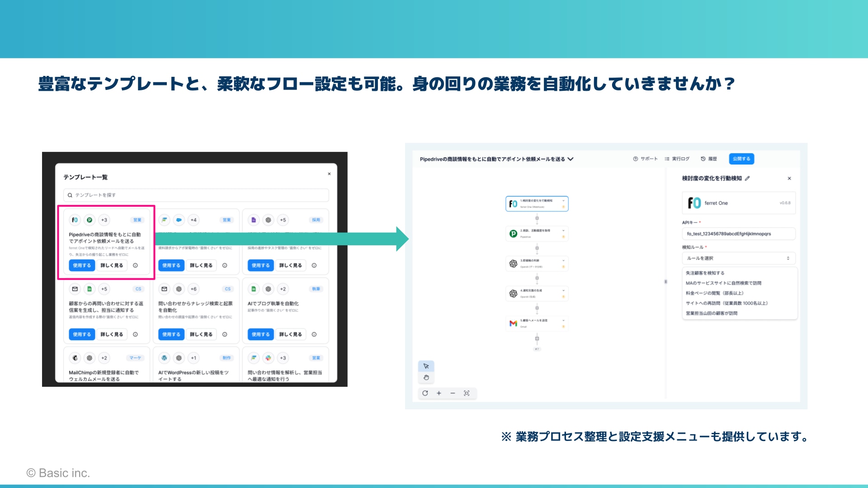Click the Gmail step node in the flow
Image resolution: width=868 pixels, height=488 pixels.
[537, 323]
